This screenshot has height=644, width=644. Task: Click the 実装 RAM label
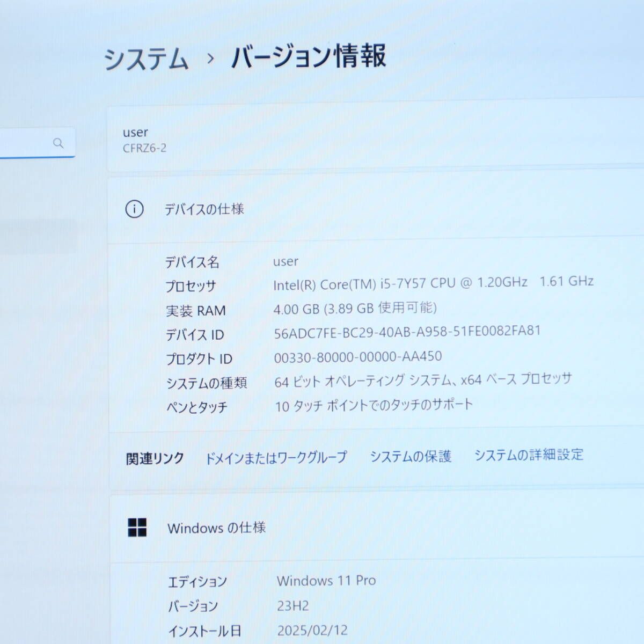click(196, 311)
